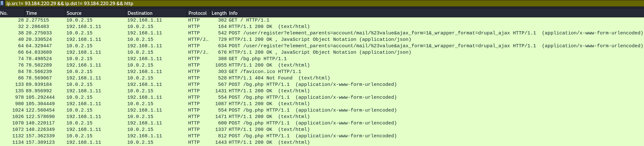Viewport: 644px width, 146px height.
Task: Click the Protocol column header
Action: coord(198,13)
